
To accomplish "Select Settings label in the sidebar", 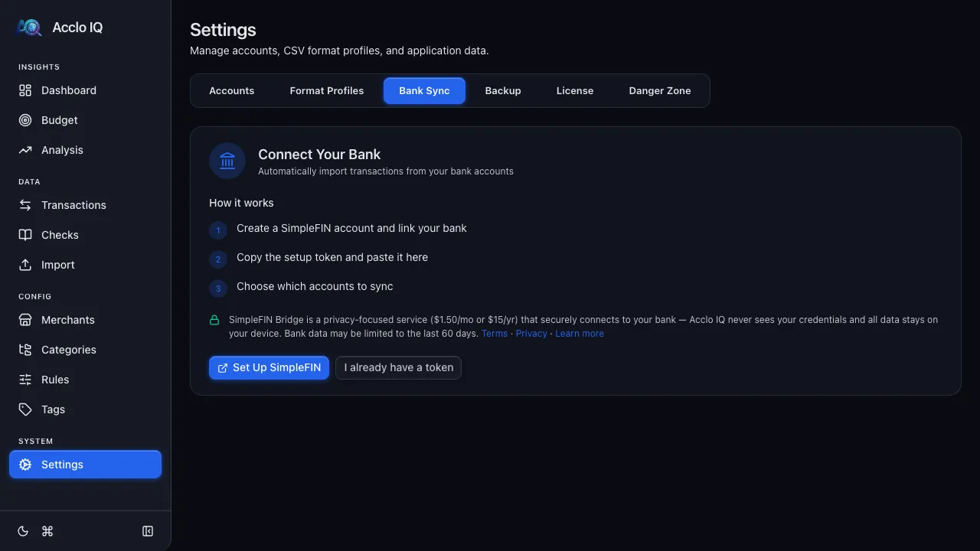I will (x=62, y=465).
